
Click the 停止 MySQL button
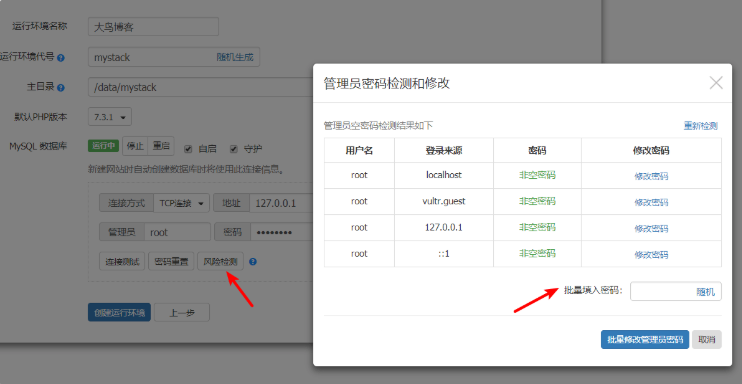pyautogui.click(x=135, y=146)
